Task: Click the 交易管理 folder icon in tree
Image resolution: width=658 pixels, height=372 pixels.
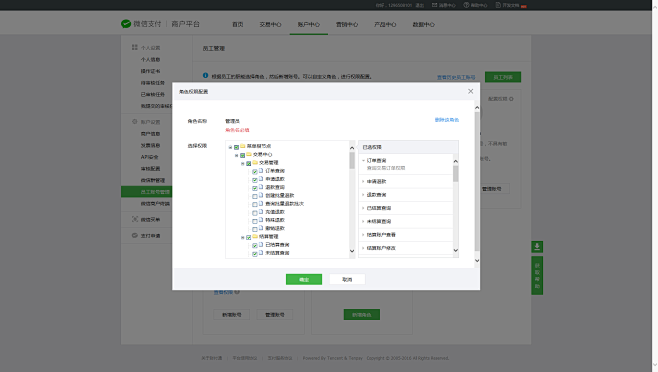Action: [255, 162]
